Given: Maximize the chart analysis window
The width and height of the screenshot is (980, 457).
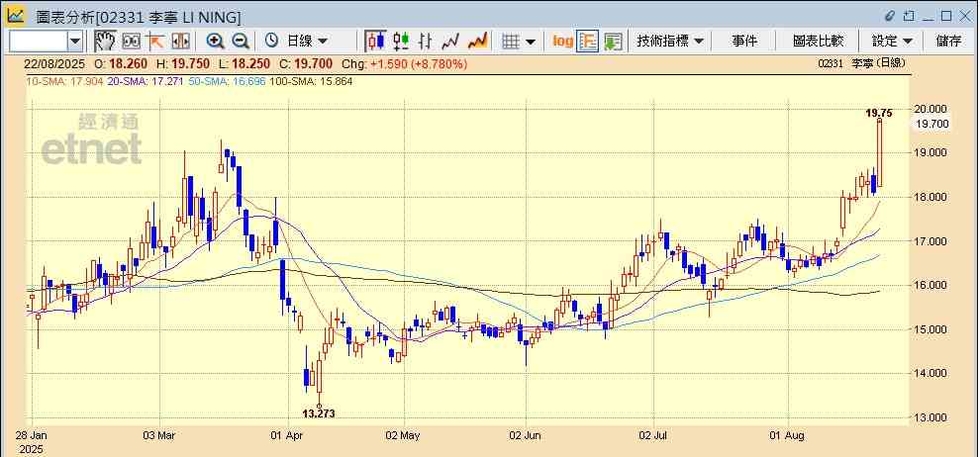Looking at the screenshot, I should [946, 15].
